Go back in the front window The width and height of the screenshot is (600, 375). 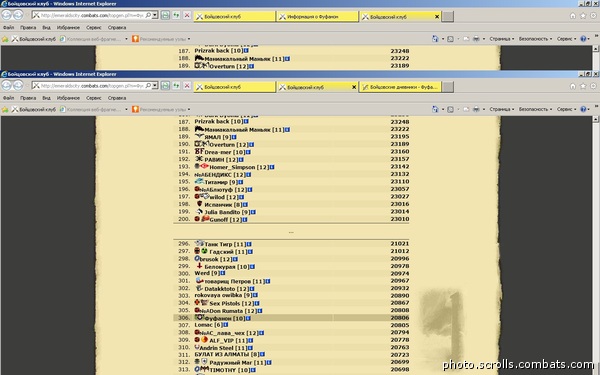(x=7, y=86)
